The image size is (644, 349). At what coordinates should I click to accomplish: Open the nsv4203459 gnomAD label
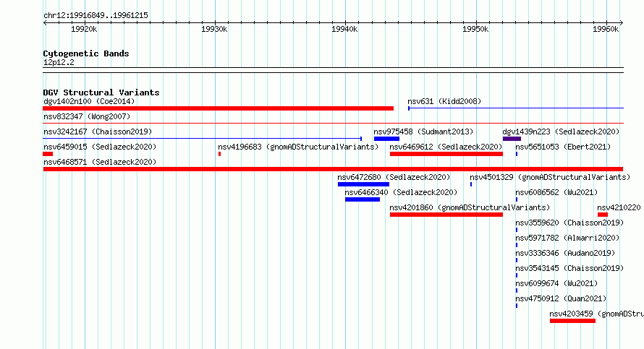tap(597, 314)
